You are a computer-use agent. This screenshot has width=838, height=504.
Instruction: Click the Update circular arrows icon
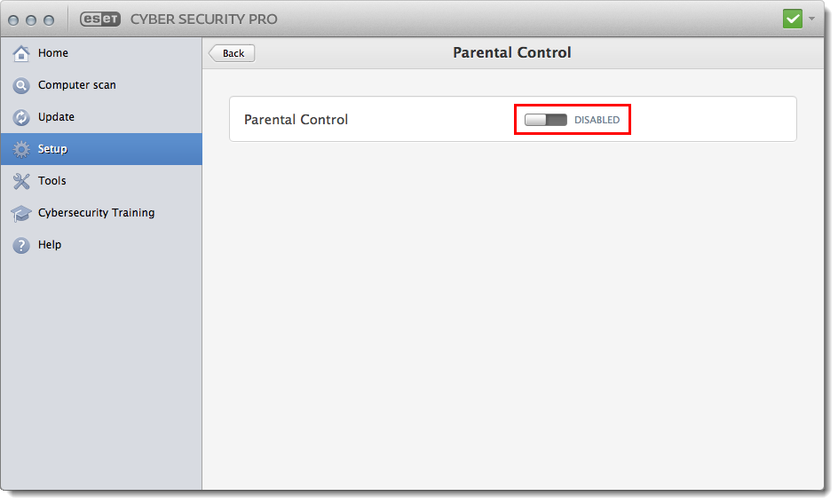tap(21, 117)
